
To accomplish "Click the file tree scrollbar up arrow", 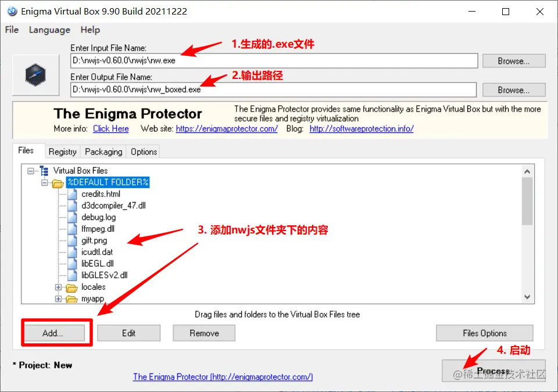I will click(x=527, y=171).
